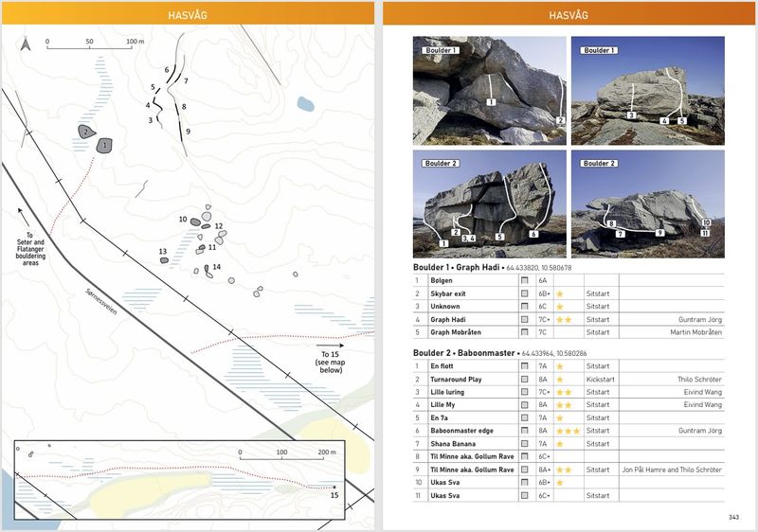
Task: Click the 6A grade for Bølgen
Action: [542, 280]
